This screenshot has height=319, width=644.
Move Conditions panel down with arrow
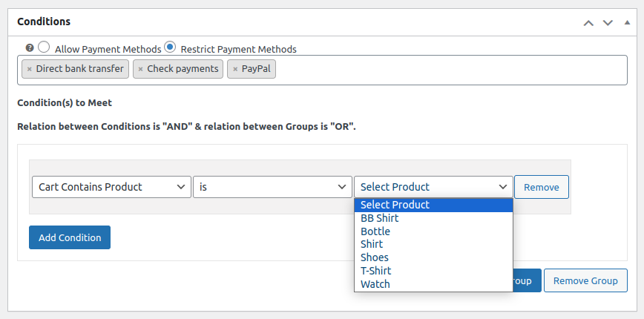coord(608,23)
